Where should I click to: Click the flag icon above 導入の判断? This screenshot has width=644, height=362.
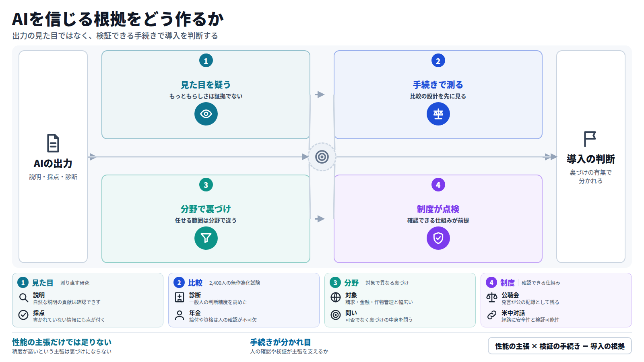tap(590, 139)
